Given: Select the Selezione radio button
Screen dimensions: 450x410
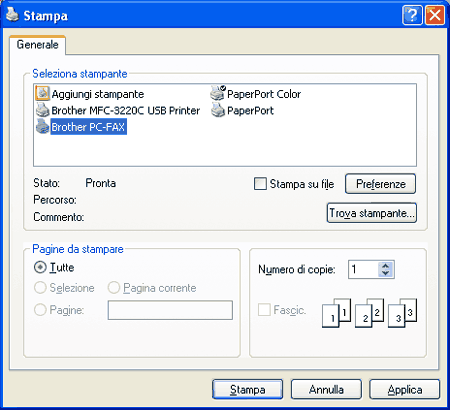Looking at the screenshot, I should 40,288.
